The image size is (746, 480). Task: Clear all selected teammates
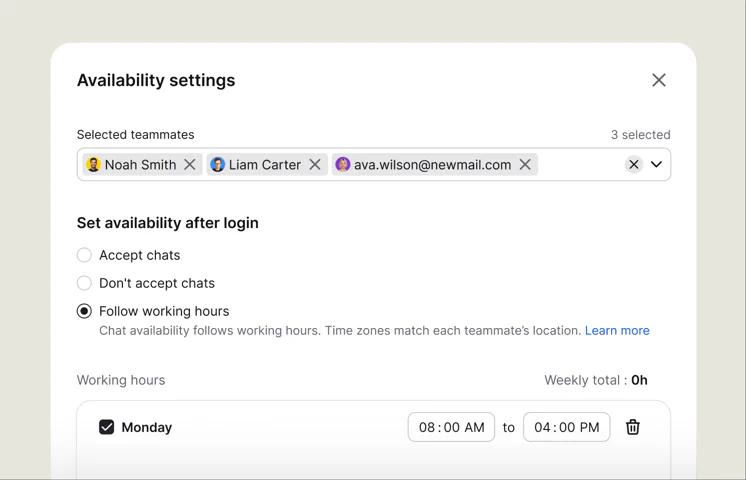[634, 165]
